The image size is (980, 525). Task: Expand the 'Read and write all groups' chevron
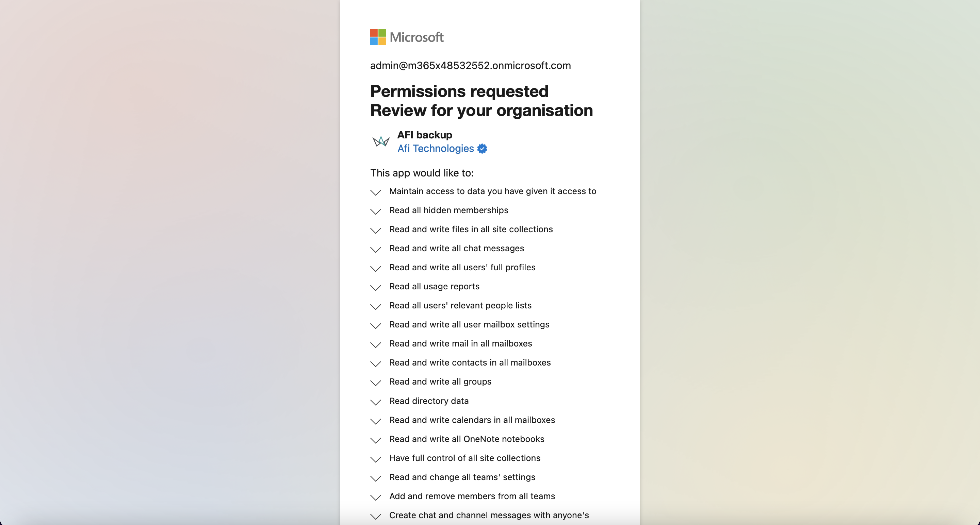[375, 383]
